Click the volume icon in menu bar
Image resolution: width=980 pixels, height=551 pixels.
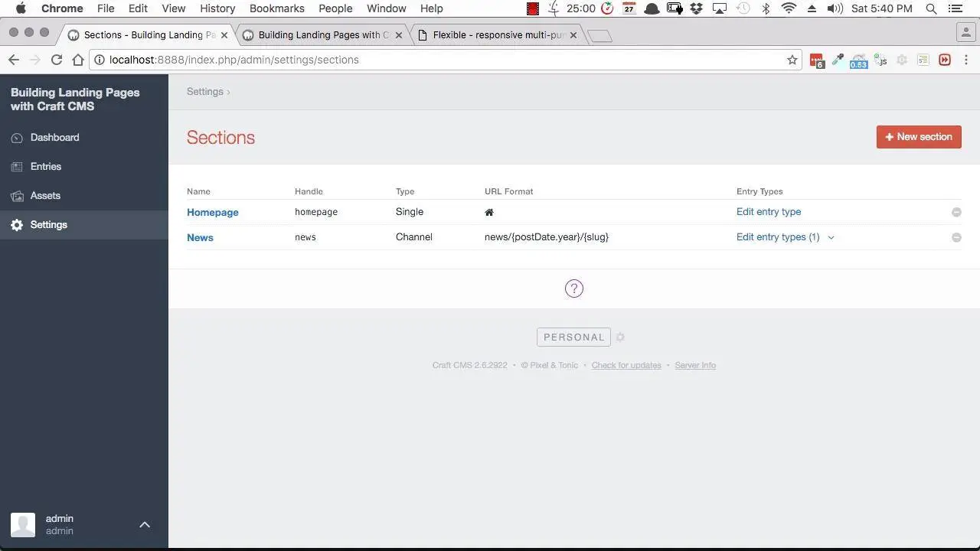[835, 8]
